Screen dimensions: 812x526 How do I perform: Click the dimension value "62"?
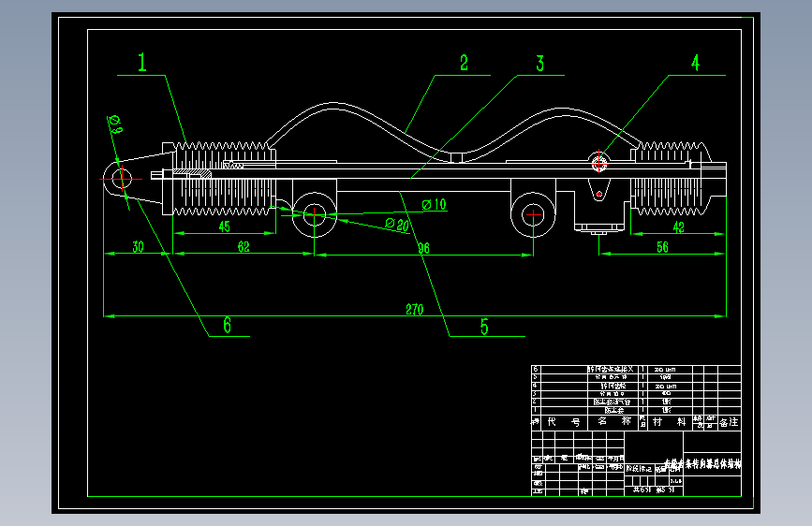[244, 247]
